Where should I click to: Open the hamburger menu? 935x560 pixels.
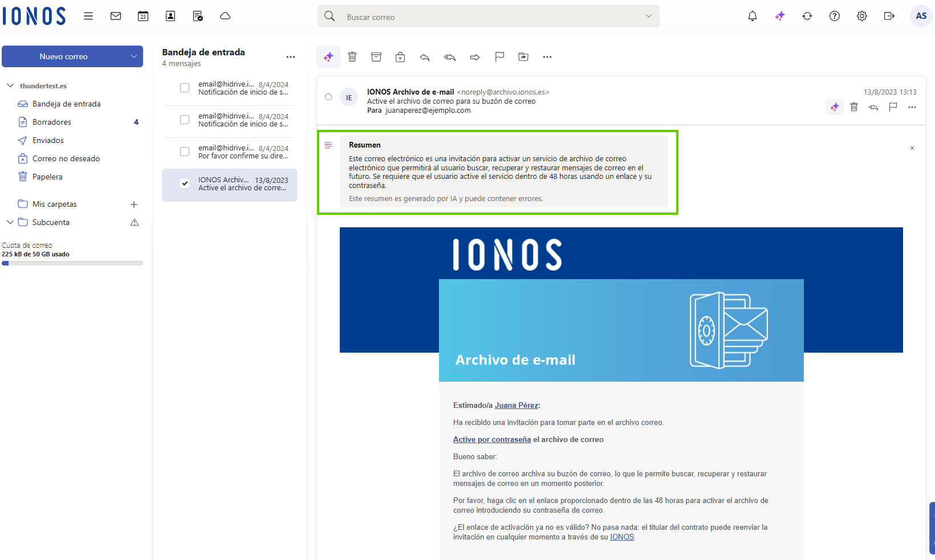[88, 16]
